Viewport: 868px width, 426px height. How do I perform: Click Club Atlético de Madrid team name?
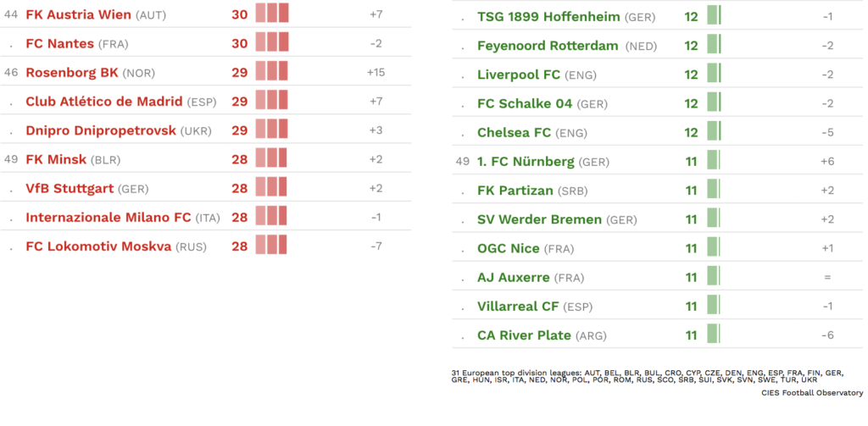104,102
